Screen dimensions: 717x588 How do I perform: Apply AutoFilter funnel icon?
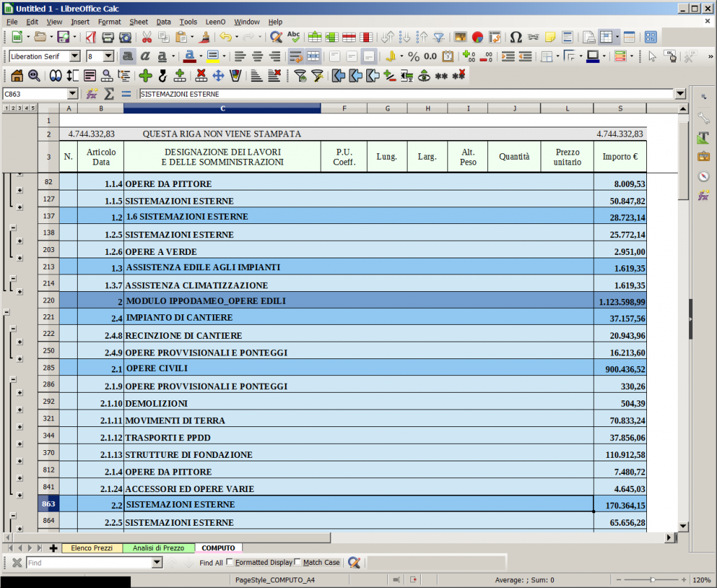pos(439,37)
